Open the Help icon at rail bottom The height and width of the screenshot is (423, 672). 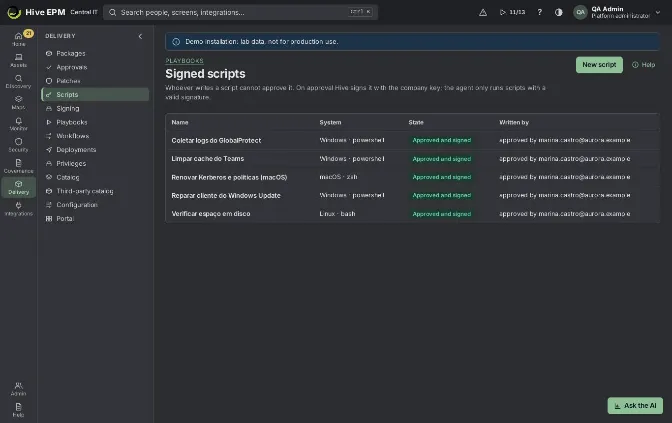tap(18, 410)
